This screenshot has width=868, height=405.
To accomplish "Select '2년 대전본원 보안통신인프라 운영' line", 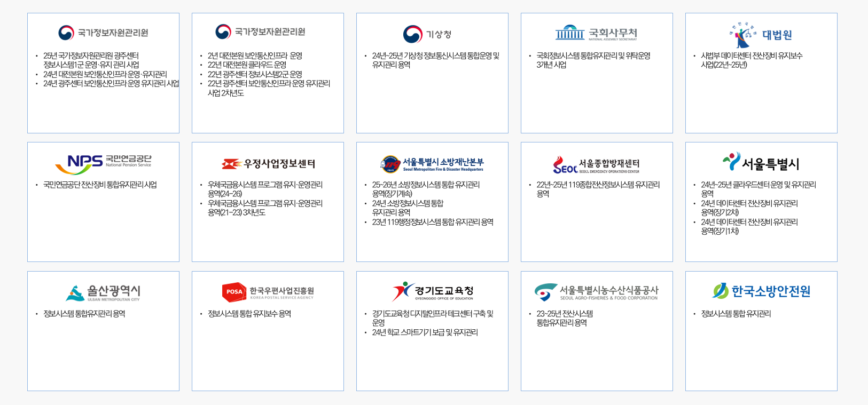I will click(255, 55).
